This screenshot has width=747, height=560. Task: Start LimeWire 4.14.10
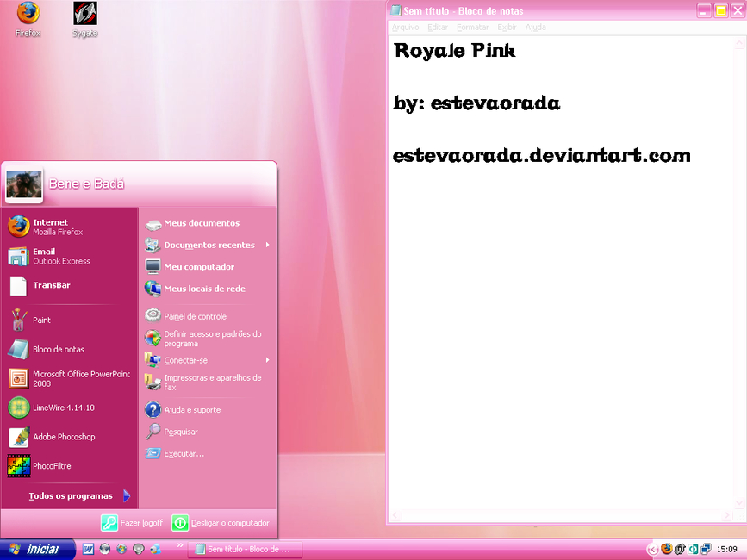coord(70,408)
